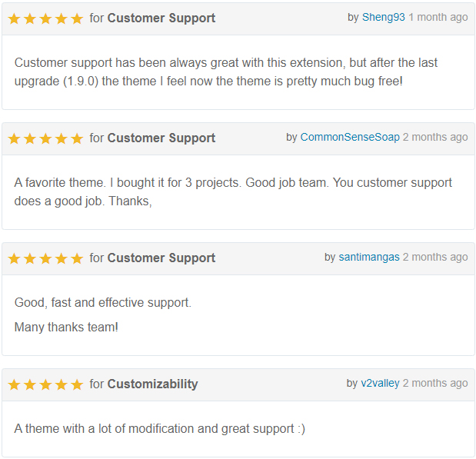The image size is (476, 459).
Task: Click the first star in Sheng93's review
Action: [14, 18]
